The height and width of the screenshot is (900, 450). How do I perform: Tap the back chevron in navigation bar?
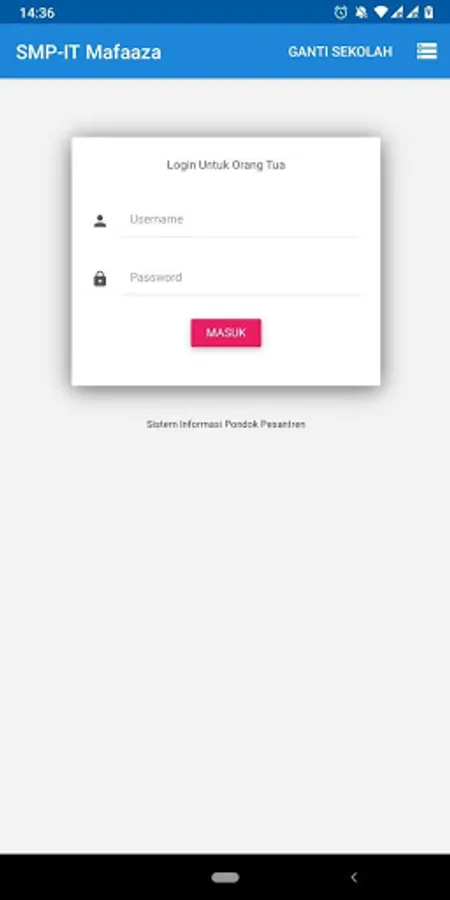(x=354, y=877)
